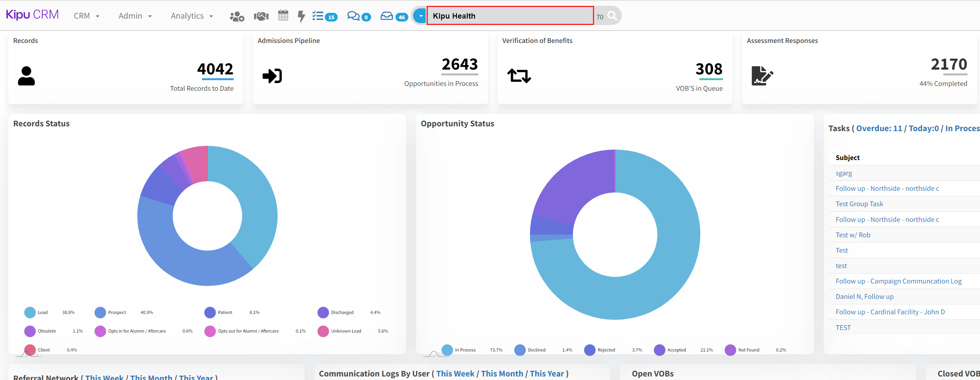
Task: Open the CRM dropdown menu
Action: (x=87, y=16)
